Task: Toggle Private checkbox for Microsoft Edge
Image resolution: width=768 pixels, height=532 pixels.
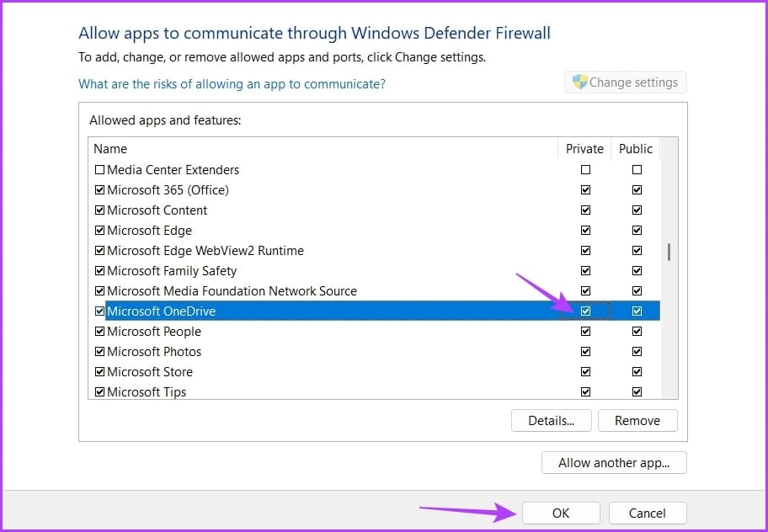Action: pos(585,230)
